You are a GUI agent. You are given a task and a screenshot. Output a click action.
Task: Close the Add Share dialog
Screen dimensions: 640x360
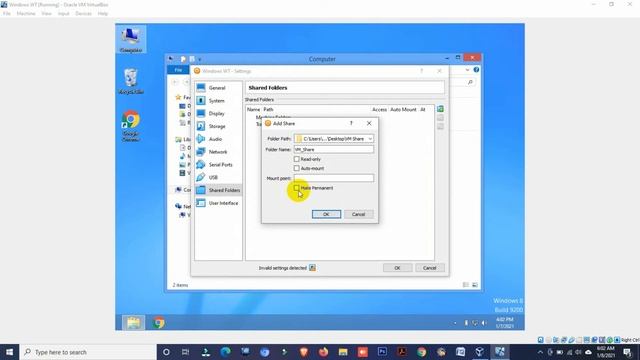(369, 123)
